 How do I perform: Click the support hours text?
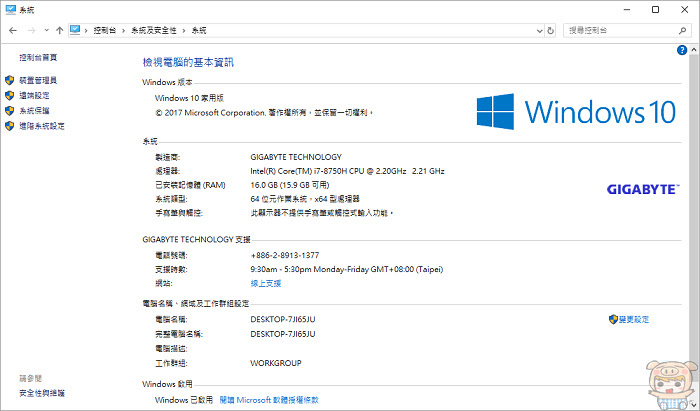pyautogui.click(x=347, y=270)
